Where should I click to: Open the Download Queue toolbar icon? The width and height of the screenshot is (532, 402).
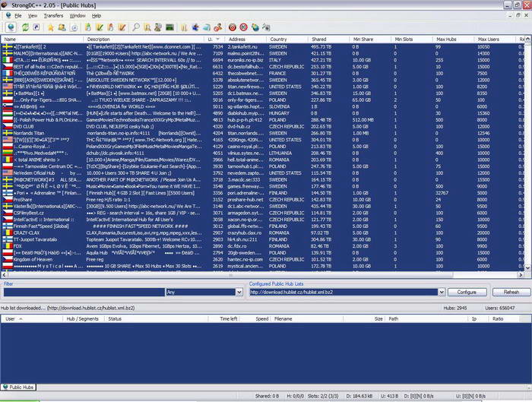coord(88,27)
